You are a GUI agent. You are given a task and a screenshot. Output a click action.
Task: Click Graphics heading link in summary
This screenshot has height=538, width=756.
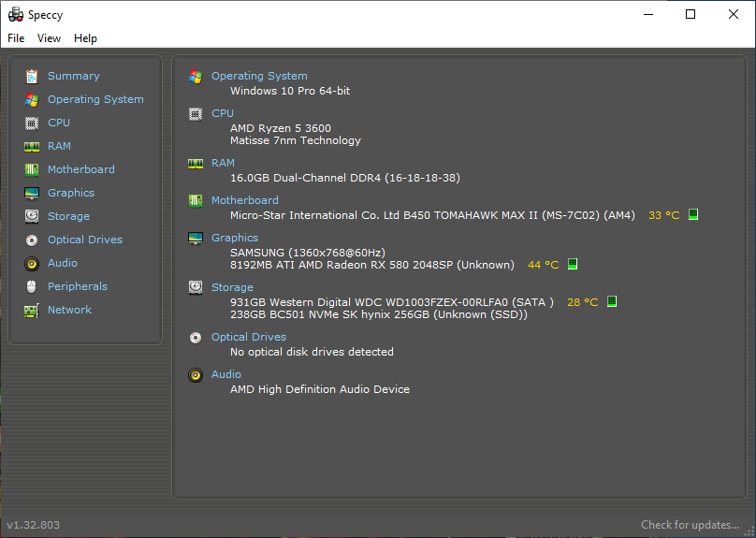[235, 238]
